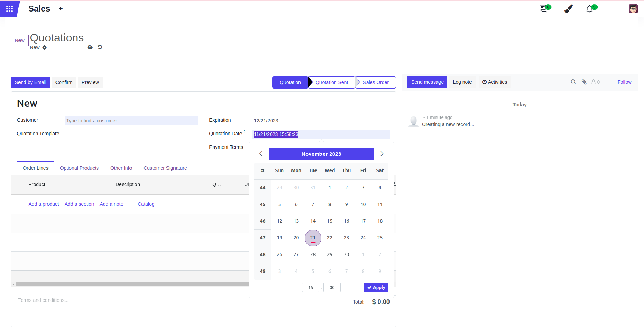Image resolution: width=644 pixels, height=335 pixels.
Task: Click the horizontal scrollbar under order lines
Action: coord(132,284)
